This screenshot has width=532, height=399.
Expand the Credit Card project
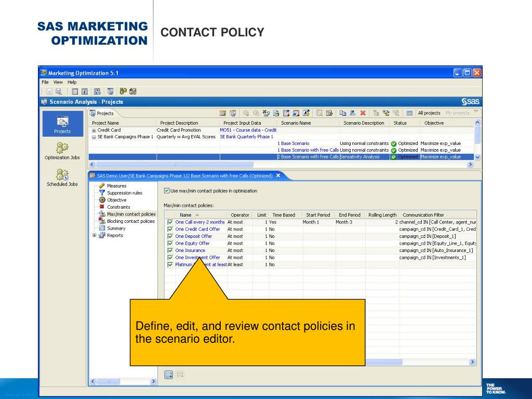[x=94, y=130]
